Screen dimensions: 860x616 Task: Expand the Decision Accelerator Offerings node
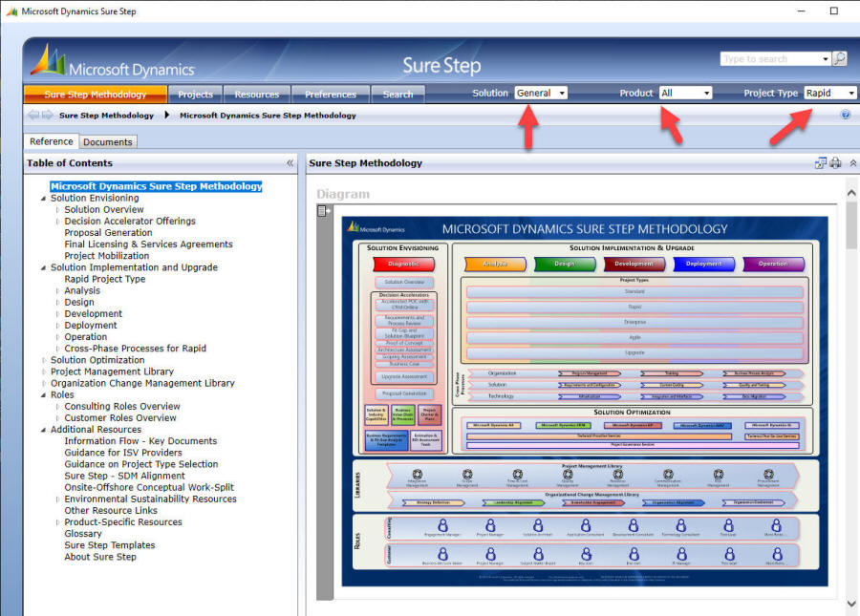point(57,222)
